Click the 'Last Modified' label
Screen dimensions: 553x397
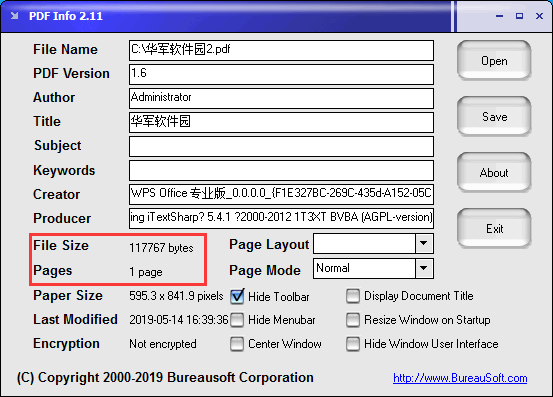75,319
